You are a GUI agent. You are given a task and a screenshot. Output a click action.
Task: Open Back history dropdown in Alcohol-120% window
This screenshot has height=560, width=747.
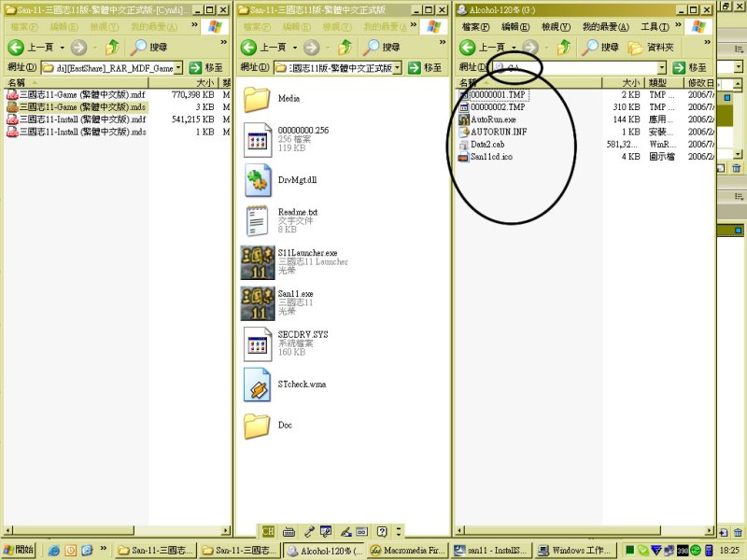click(x=514, y=48)
